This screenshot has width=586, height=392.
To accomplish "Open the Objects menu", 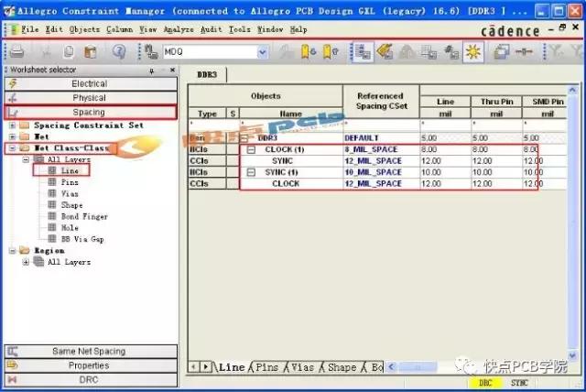I will (x=84, y=29).
